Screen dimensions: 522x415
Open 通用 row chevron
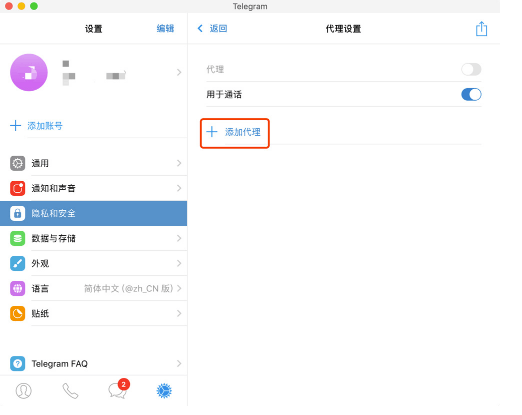179,163
